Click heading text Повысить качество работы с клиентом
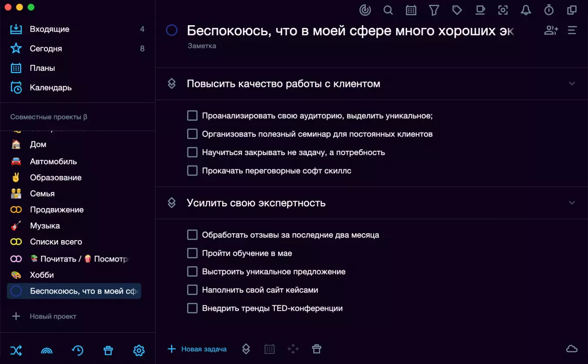 [x=284, y=83]
